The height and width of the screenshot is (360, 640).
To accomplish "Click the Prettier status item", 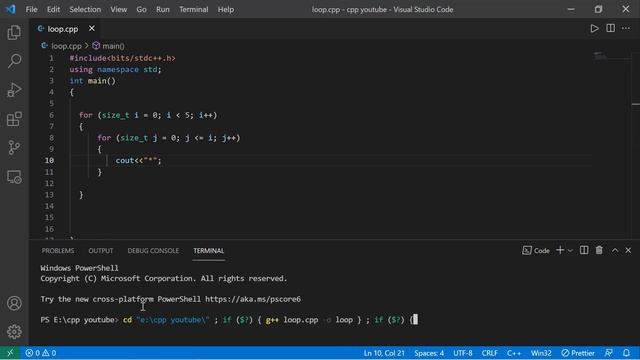I will 578,353.
